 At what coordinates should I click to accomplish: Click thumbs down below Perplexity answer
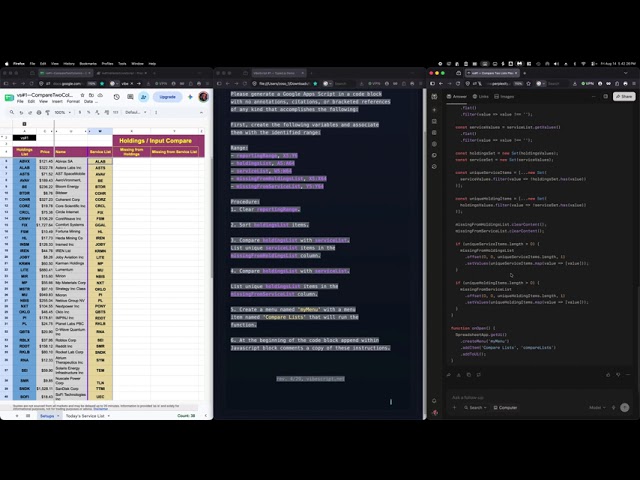(x=618, y=375)
